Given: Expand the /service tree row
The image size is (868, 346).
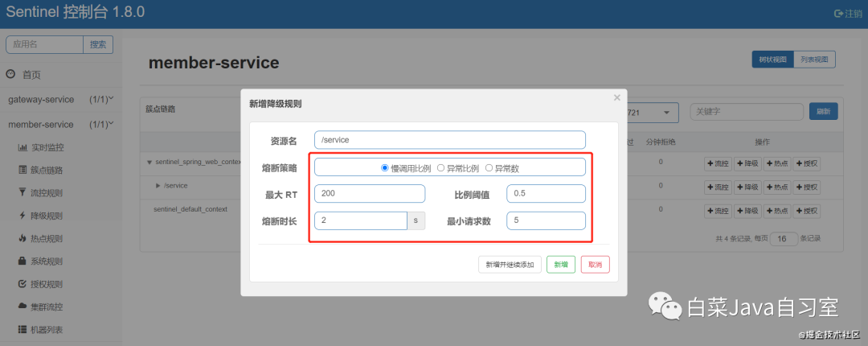Looking at the screenshot, I should pyautogui.click(x=158, y=185).
